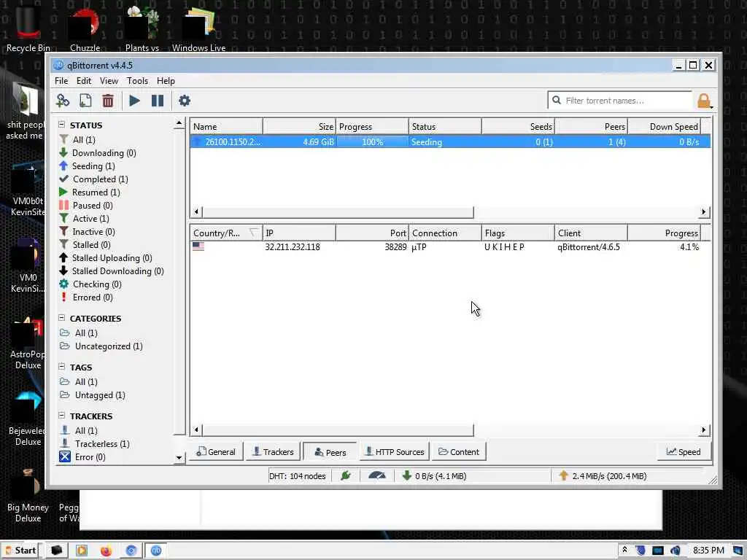The width and height of the screenshot is (747, 560).
Task: Click the DHT: 104 nodes status text
Action: 298,475
